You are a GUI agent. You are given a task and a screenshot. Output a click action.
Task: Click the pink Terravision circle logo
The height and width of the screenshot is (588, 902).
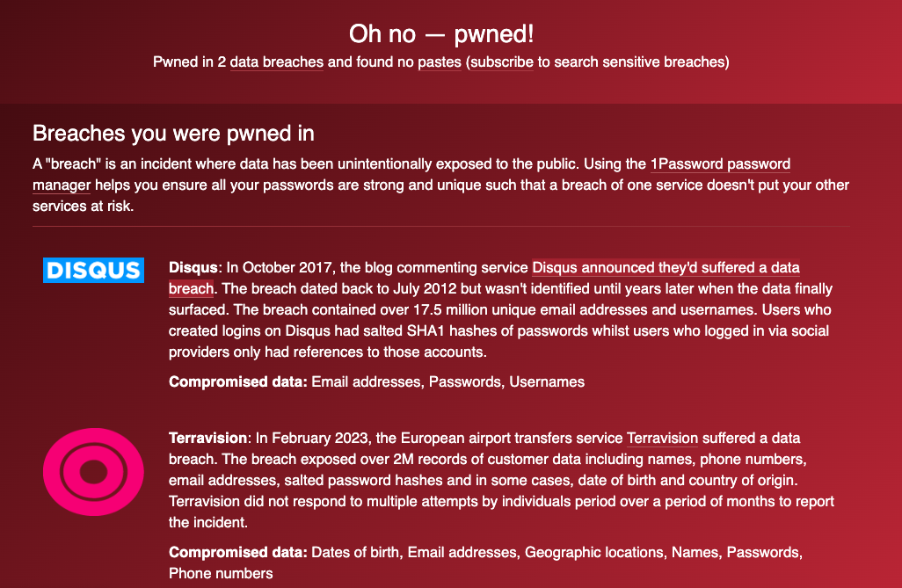92,472
